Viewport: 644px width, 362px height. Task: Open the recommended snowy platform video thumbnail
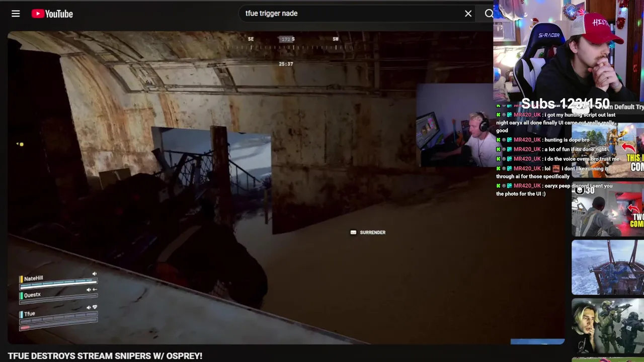pyautogui.click(x=608, y=267)
